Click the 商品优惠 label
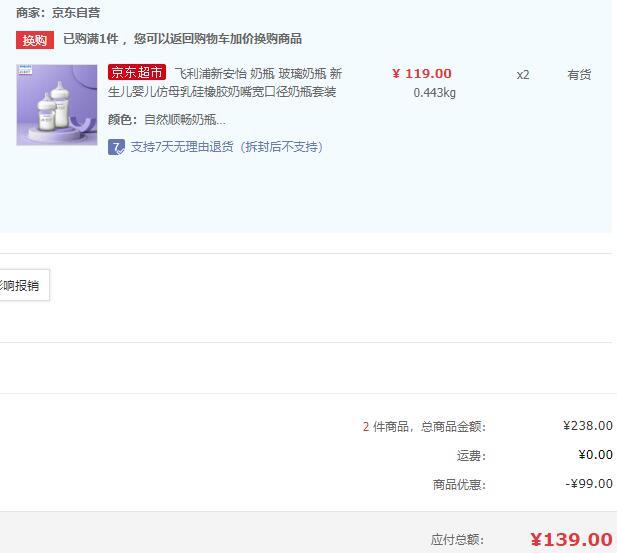The image size is (617, 553). (x=459, y=484)
